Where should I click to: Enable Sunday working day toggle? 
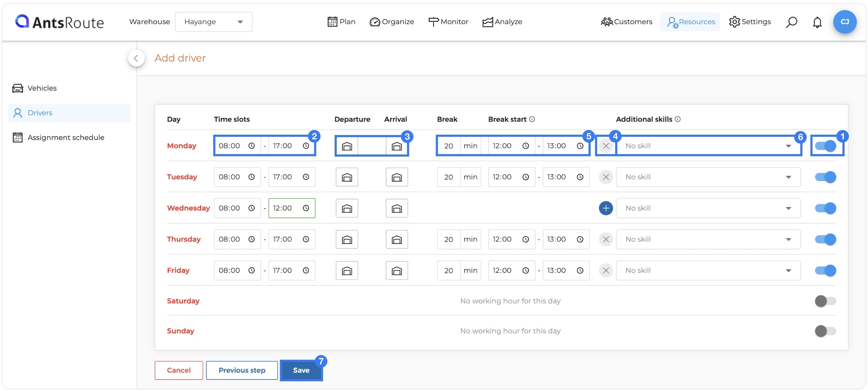[826, 331]
